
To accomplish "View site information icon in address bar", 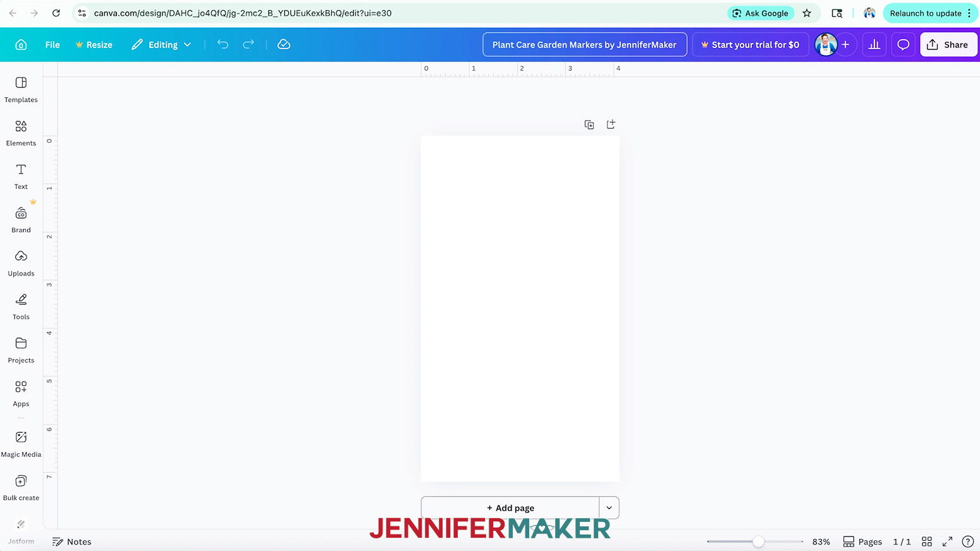I will click(82, 13).
